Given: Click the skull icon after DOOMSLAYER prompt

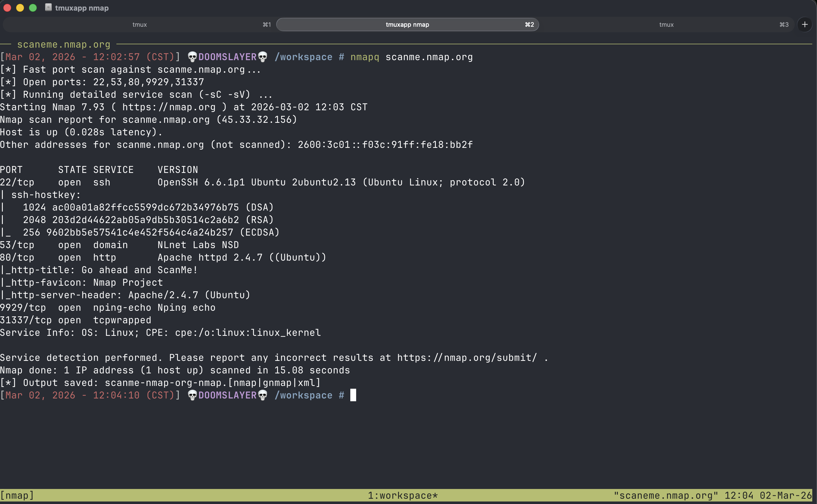Looking at the screenshot, I should click(x=263, y=57).
